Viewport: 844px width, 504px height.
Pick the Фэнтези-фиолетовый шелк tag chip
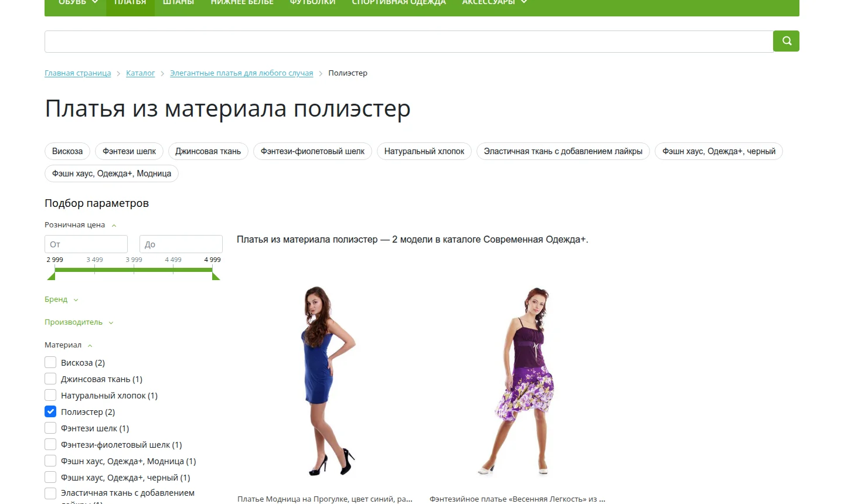(x=312, y=151)
